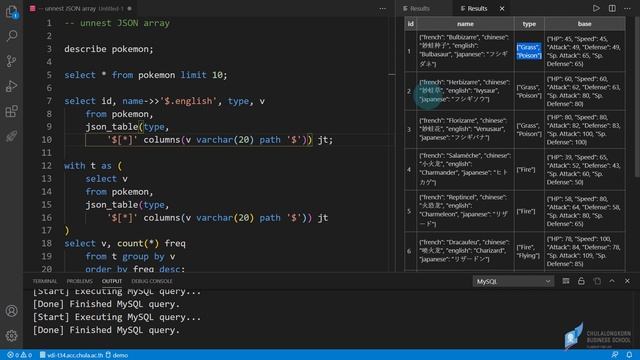The width and height of the screenshot is (640, 360).
Task: Click the base stats cell with HP 39
Action: pos(584,169)
